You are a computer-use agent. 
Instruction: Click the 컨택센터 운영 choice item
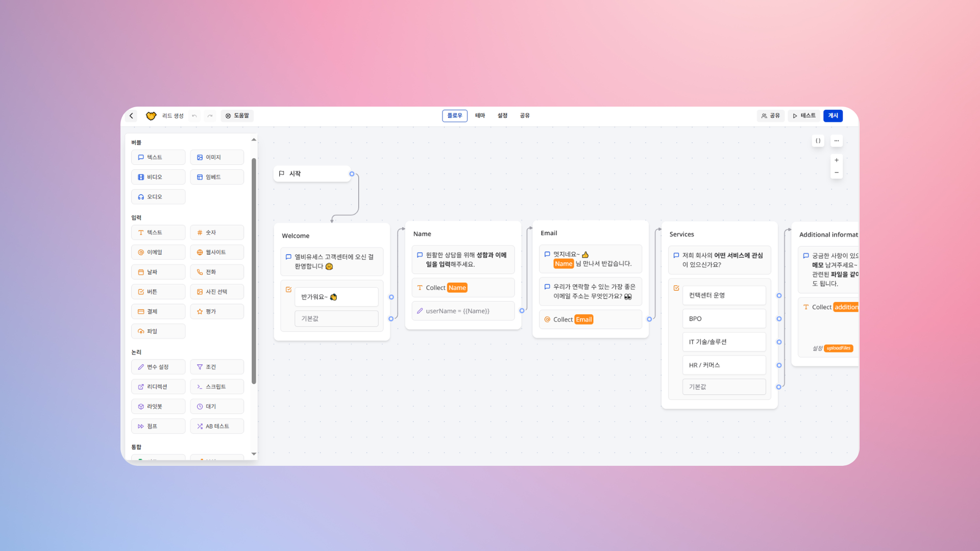pyautogui.click(x=723, y=295)
